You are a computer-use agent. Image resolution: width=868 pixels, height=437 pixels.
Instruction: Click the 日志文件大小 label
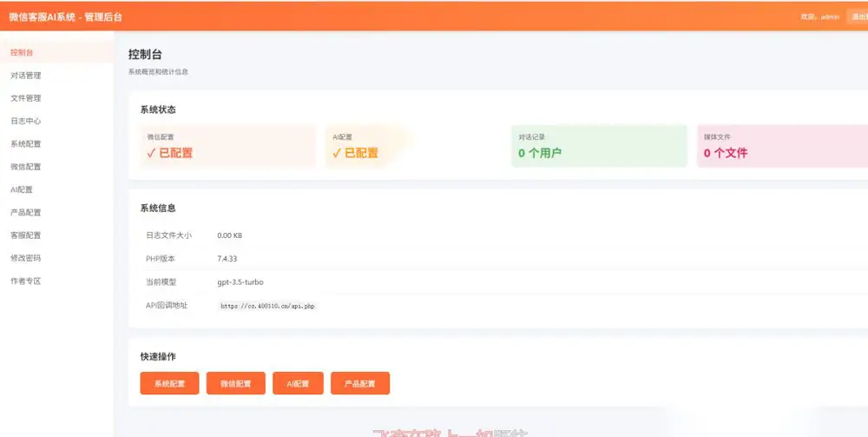click(169, 235)
